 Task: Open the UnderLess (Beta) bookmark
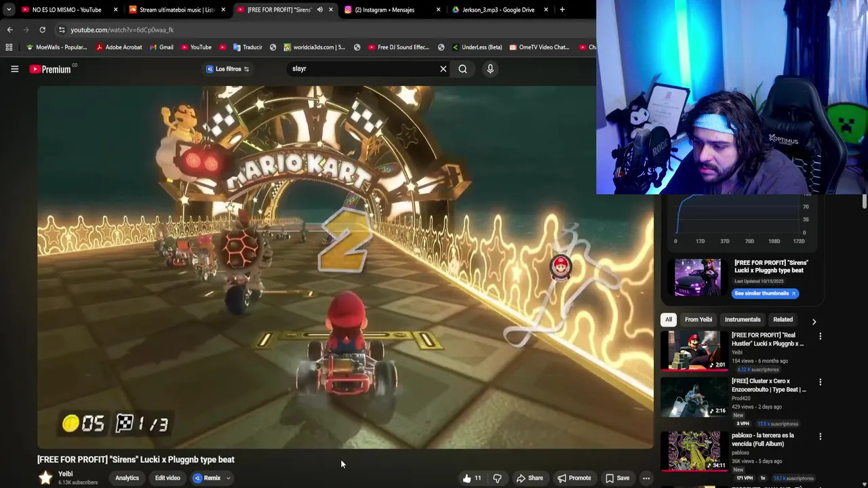[476, 47]
